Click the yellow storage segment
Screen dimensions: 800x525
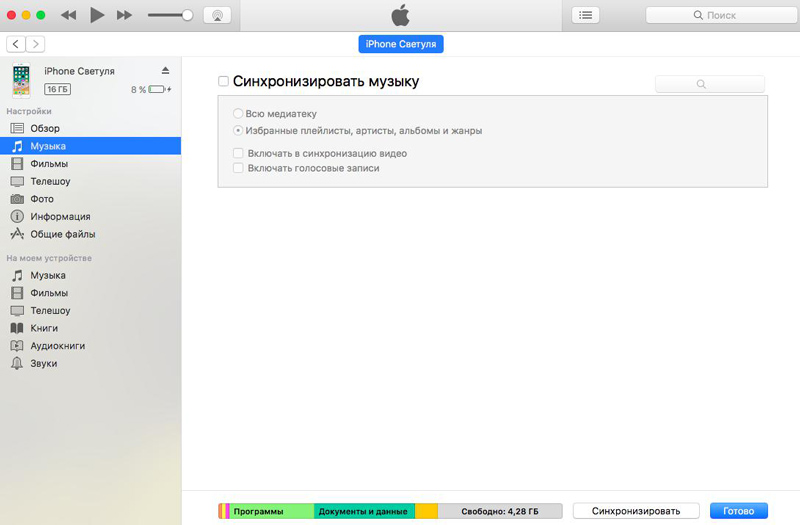(427, 511)
